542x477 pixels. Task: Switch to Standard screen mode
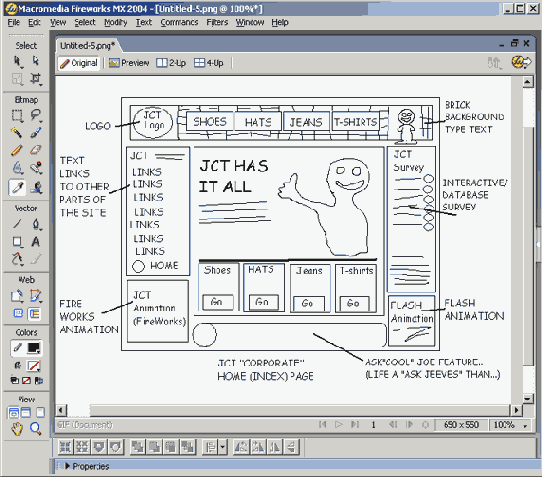pyautogui.click(x=14, y=412)
